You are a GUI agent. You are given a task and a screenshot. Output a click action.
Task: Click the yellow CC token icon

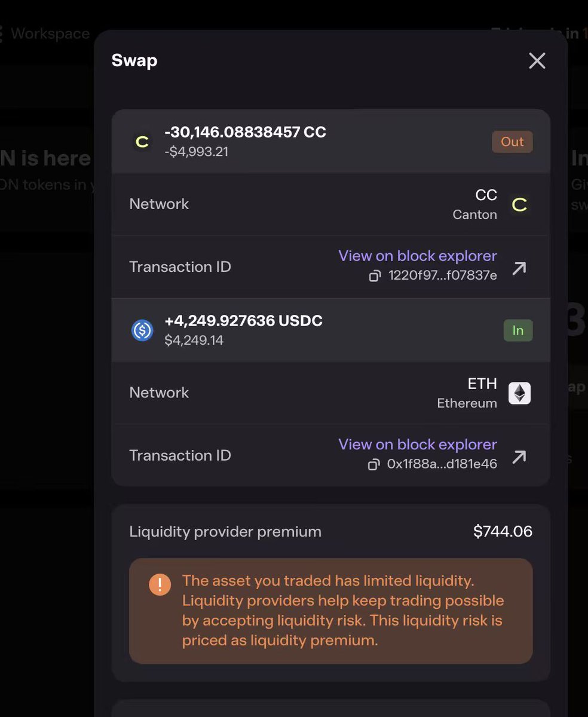tap(142, 142)
